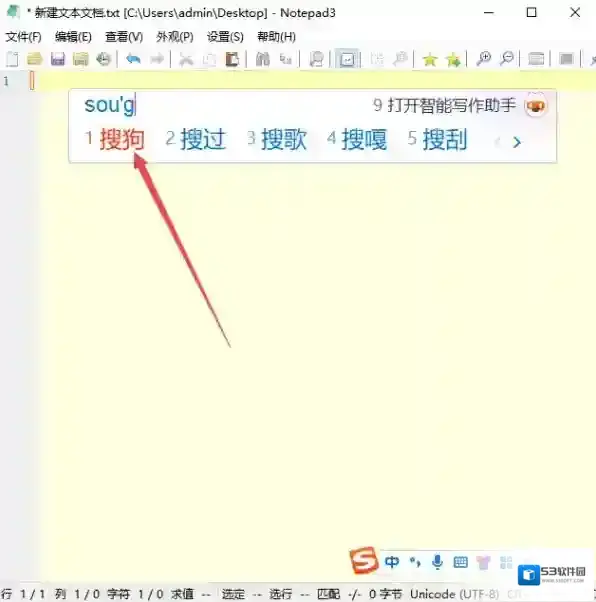Open the 文件(F) menu
The height and width of the screenshot is (602, 596).
[x=23, y=37]
